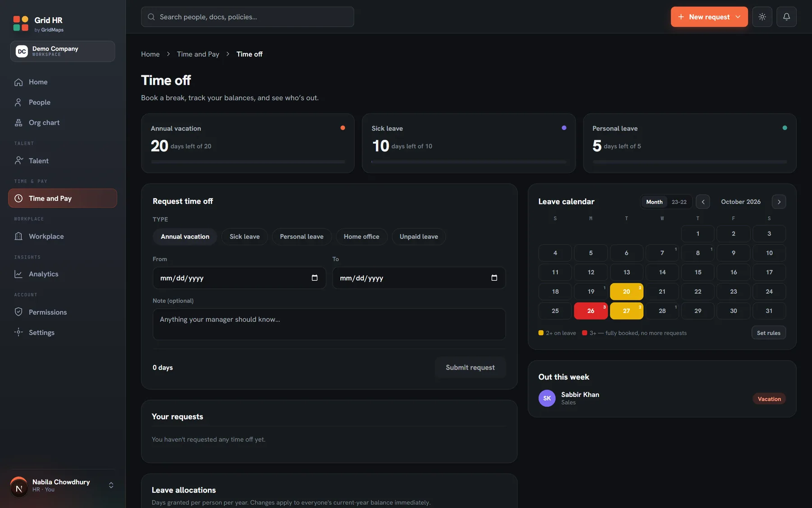Go to next month in leave calendar
The image size is (812, 508).
779,202
